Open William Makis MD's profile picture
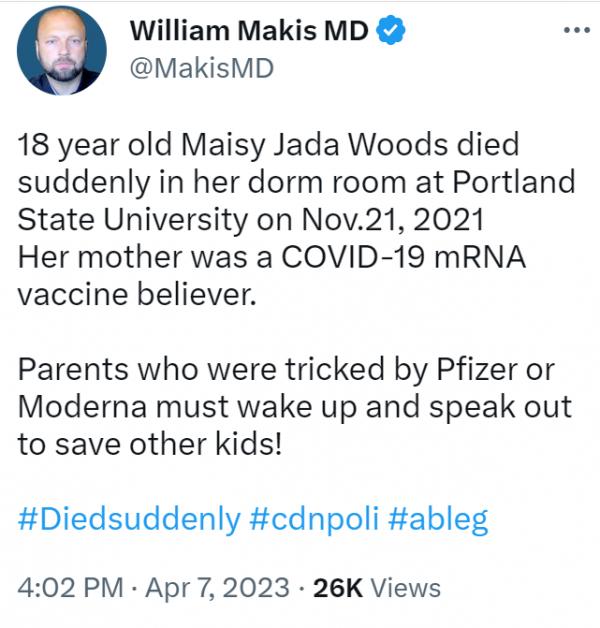Viewport: 600px width, 628px height. [x=62, y=52]
